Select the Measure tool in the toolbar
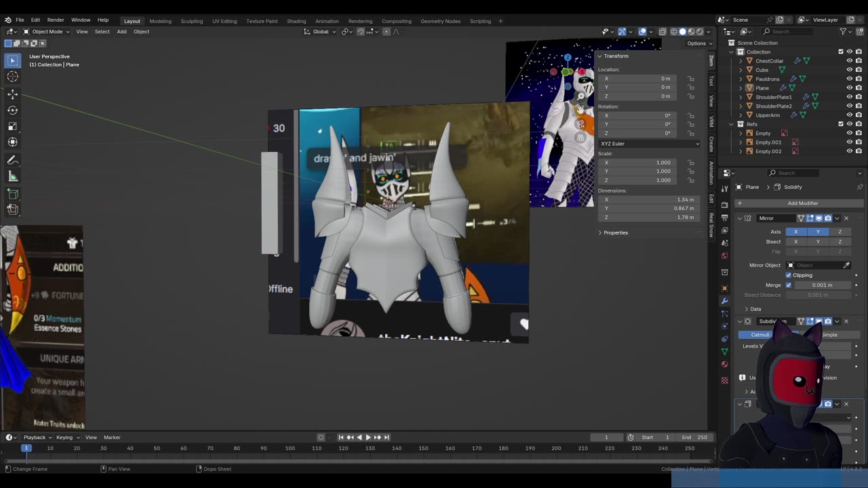This screenshot has width=868, height=488. coord(13,176)
